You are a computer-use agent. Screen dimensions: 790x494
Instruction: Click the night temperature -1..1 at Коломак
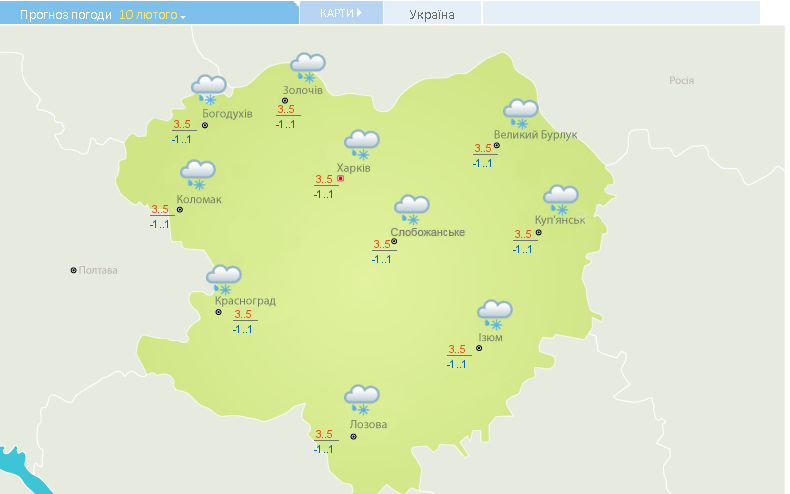click(x=159, y=224)
